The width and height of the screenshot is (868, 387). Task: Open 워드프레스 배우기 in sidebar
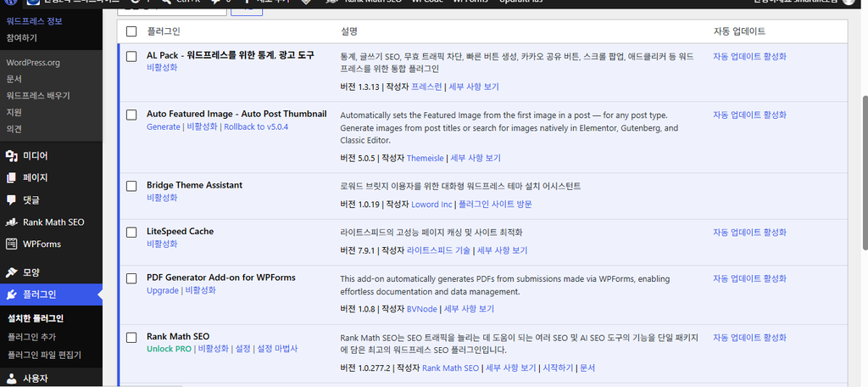pos(38,95)
